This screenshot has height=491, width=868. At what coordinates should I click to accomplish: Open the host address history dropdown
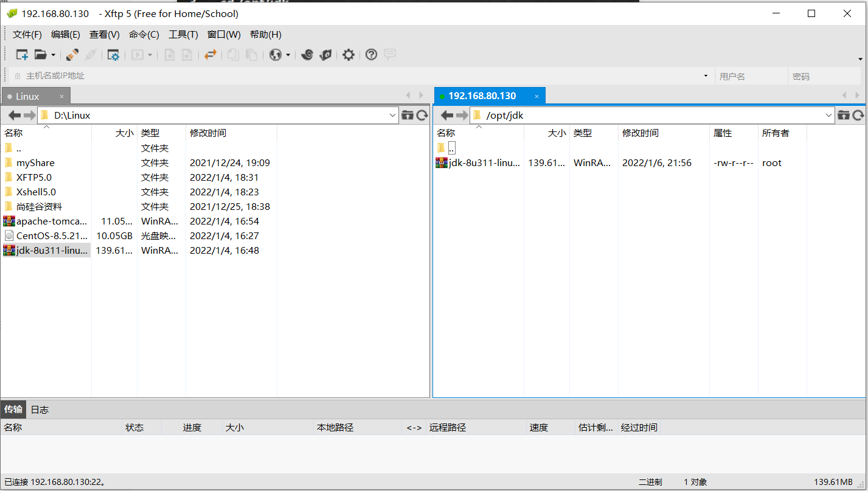point(706,76)
